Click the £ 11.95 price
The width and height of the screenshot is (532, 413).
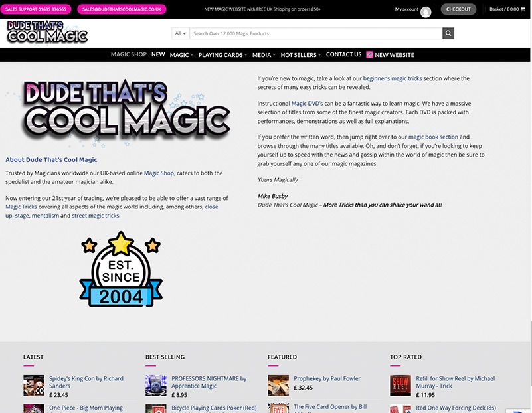click(425, 395)
